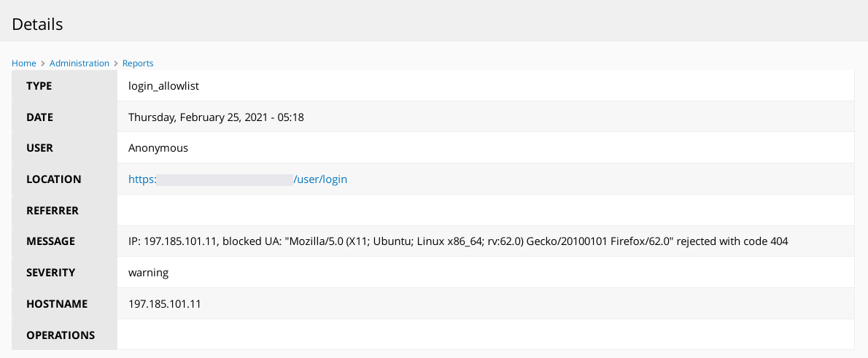Click the OPERATIONS row label

(61, 335)
